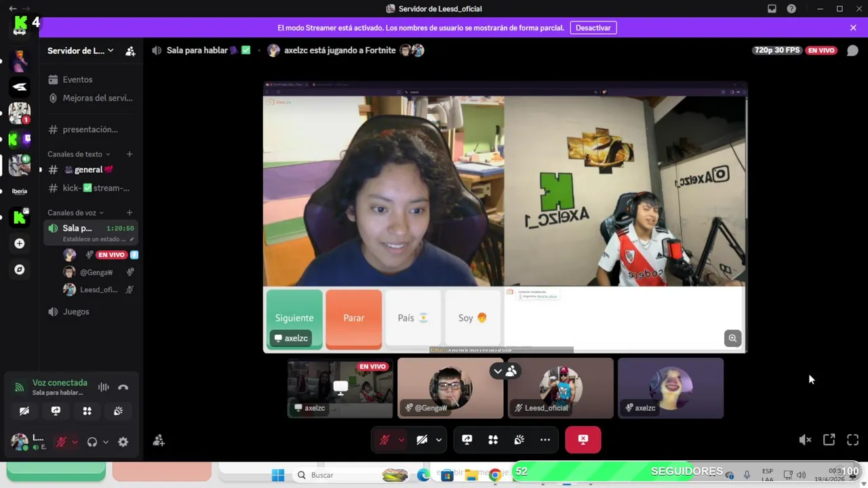Stop watching stream with red button
The height and width of the screenshot is (488, 868).
pyautogui.click(x=583, y=439)
